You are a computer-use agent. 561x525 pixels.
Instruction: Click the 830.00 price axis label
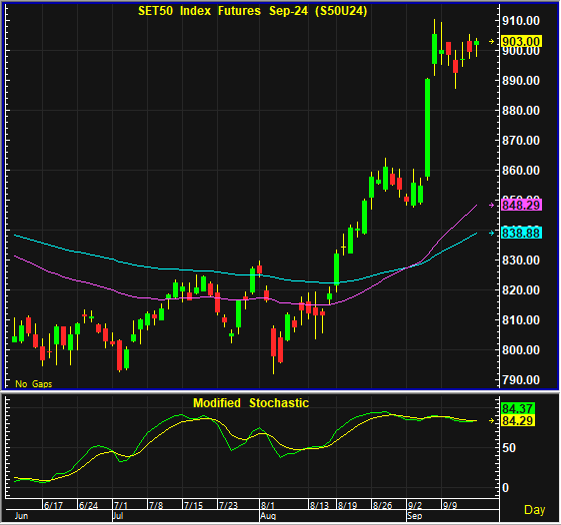[x=521, y=260]
